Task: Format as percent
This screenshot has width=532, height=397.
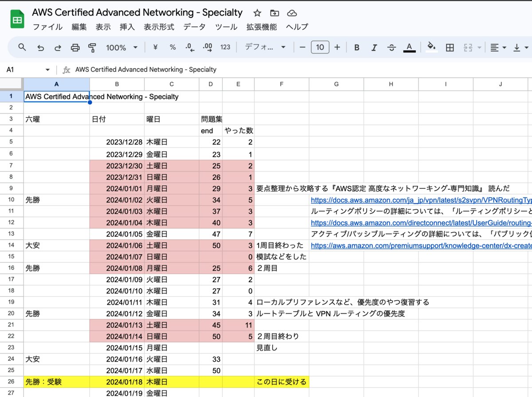Action: point(172,47)
